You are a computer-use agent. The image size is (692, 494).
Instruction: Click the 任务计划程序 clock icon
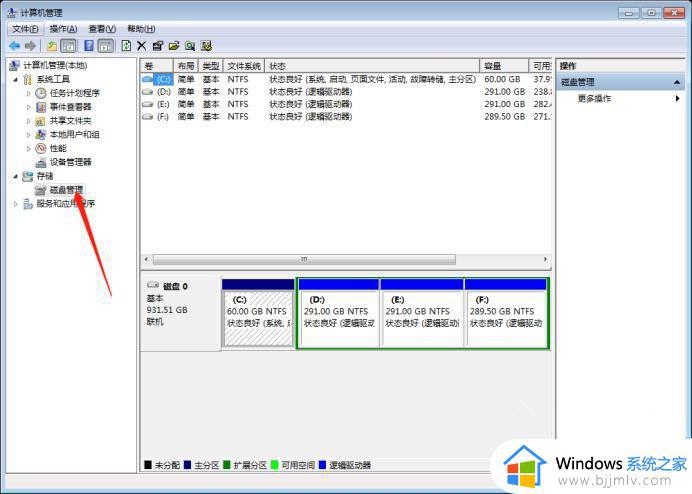[x=41, y=93]
